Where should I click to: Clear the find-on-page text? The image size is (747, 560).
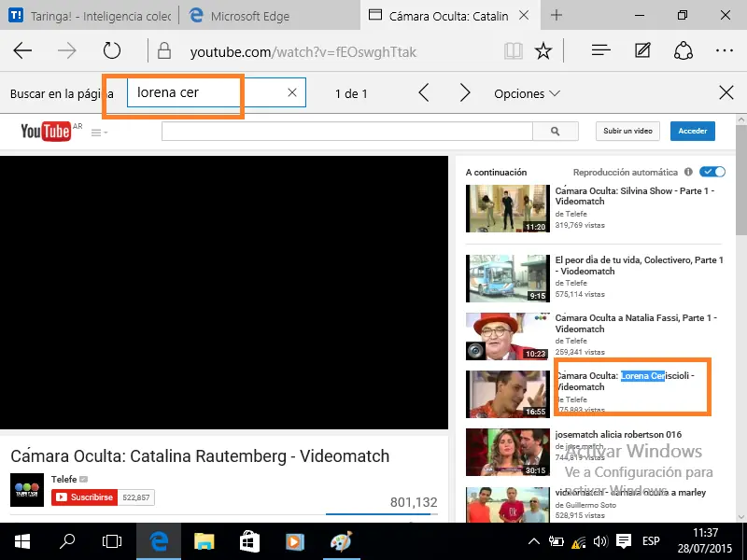click(x=292, y=92)
